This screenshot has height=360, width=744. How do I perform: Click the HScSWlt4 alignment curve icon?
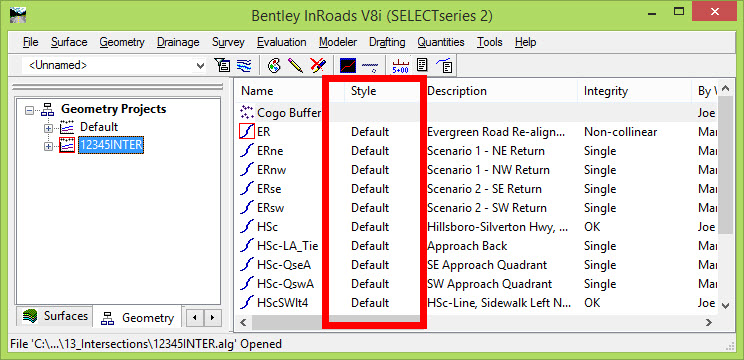(x=247, y=303)
